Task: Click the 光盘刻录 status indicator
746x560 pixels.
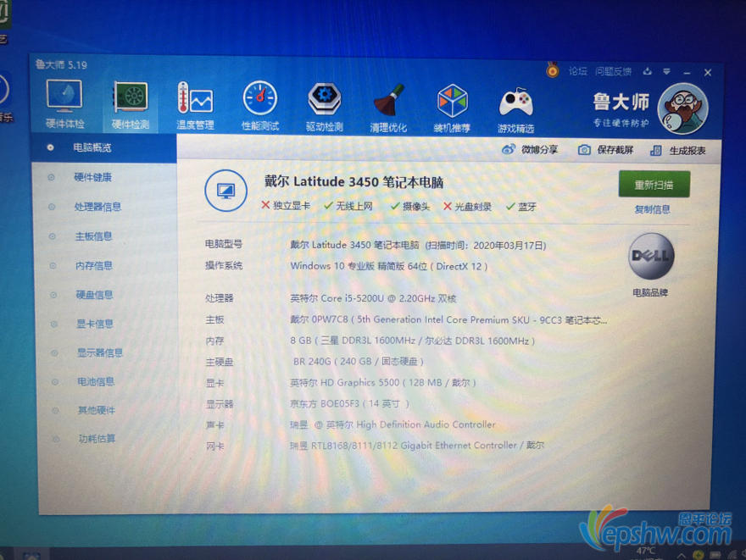Action: pyautogui.click(x=467, y=207)
